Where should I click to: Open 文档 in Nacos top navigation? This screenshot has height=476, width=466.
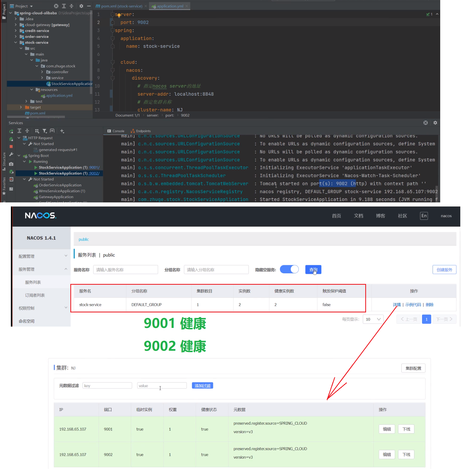point(358,216)
